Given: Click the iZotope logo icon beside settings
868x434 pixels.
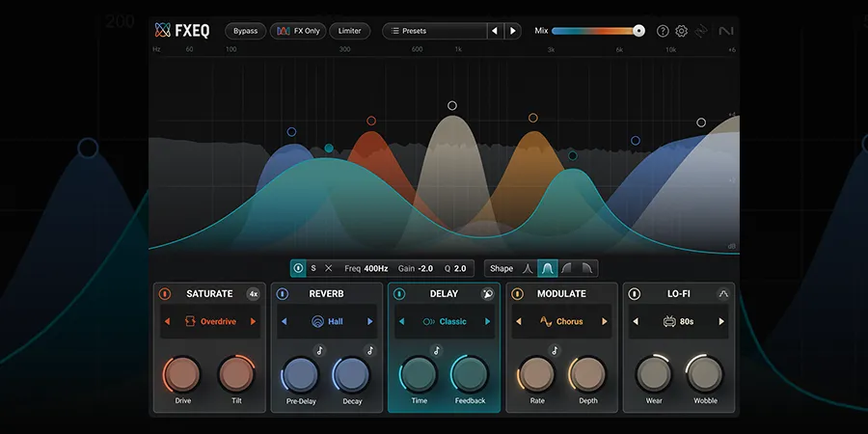Looking at the screenshot, I should click(702, 31).
